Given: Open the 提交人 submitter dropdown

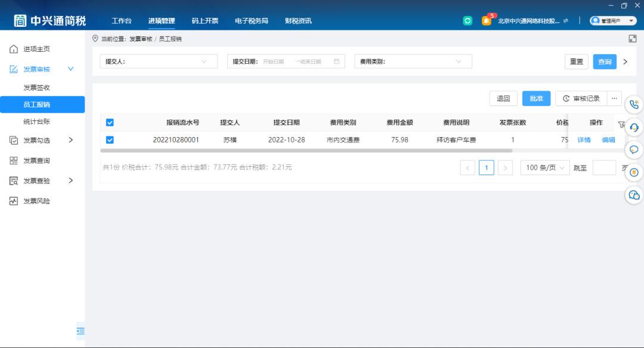Looking at the screenshot, I should 158,61.
